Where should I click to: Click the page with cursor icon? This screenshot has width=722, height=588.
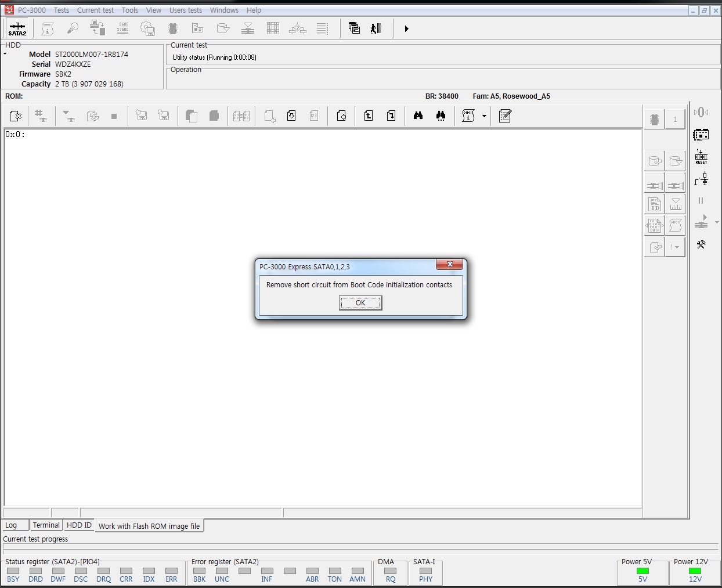tap(16, 116)
